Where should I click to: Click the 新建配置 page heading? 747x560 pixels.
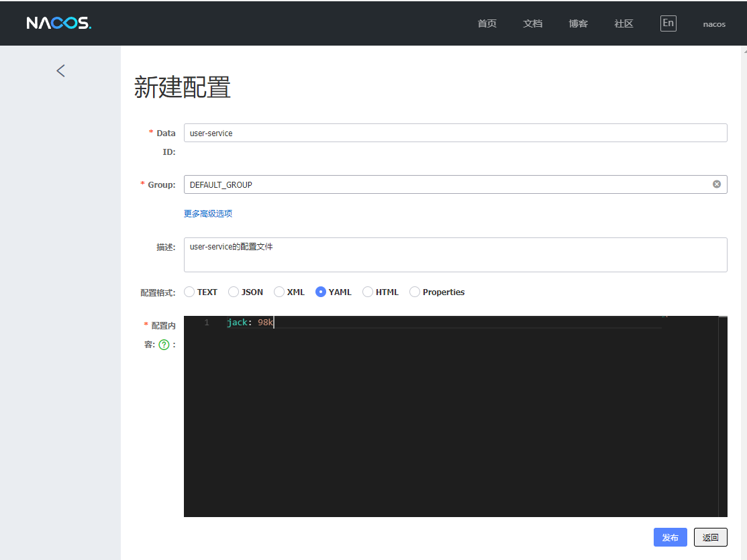[183, 87]
